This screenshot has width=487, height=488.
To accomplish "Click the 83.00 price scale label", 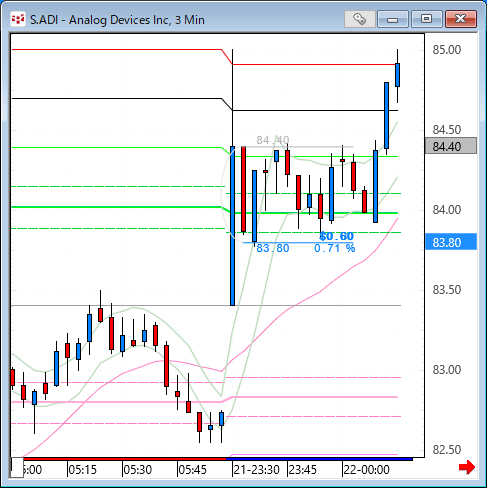I will point(447,370).
